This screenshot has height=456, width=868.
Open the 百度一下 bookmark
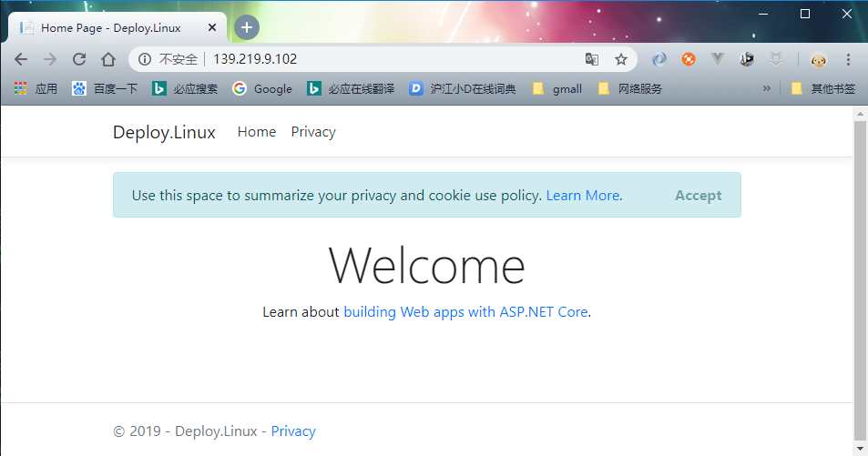105,88
